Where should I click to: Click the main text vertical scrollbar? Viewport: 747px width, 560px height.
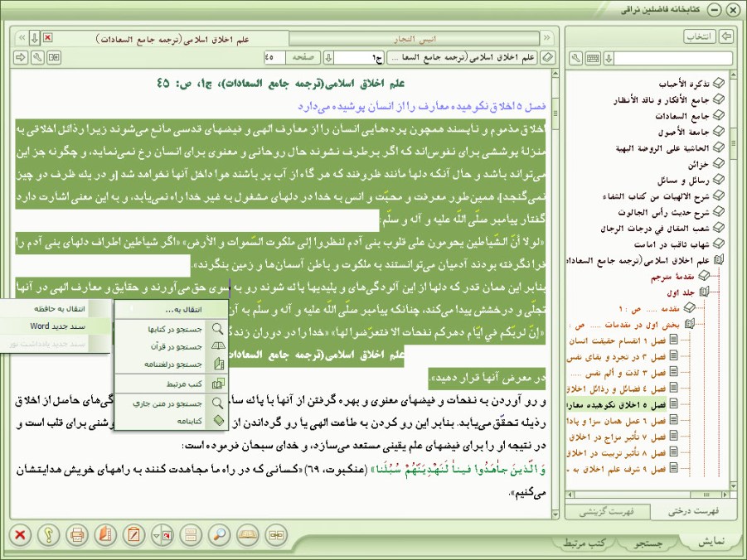click(555, 294)
